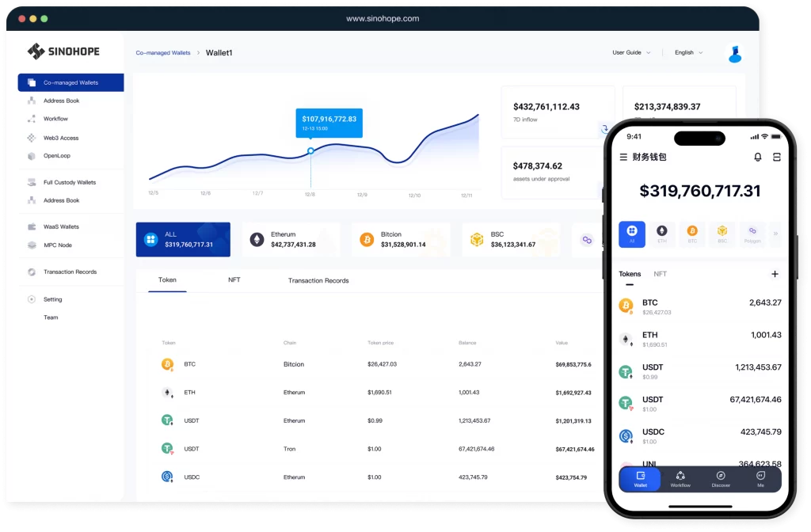Image resolution: width=811 pixels, height=532 pixels.
Task: Click the $107,916,772.83 chart tooltip
Action: [x=329, y=123]
